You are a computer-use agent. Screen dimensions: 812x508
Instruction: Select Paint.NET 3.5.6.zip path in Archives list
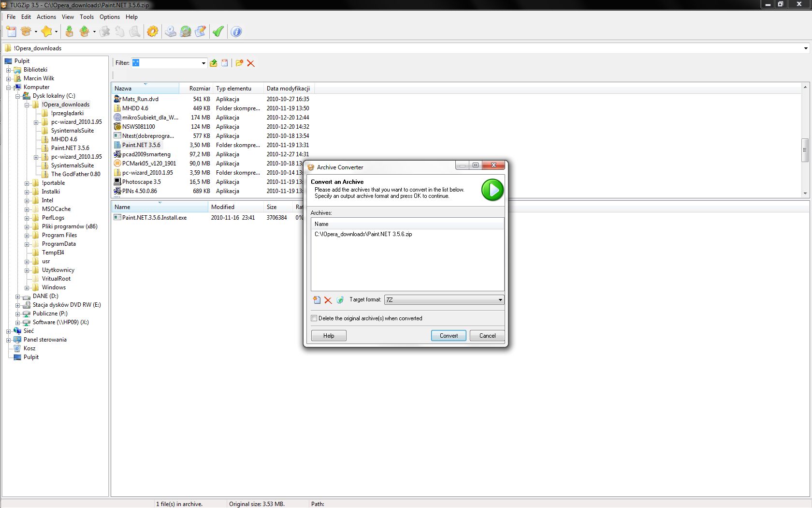(363, 234)
